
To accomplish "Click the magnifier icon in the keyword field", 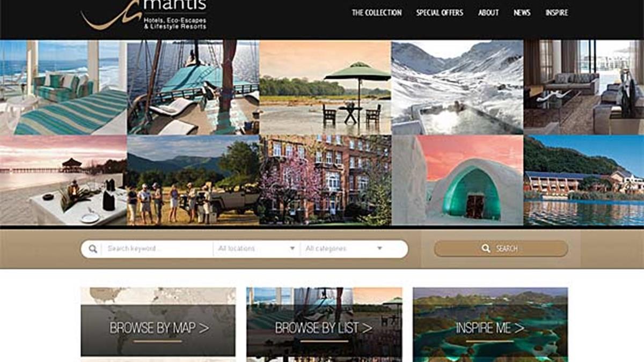I will point(93,249).
